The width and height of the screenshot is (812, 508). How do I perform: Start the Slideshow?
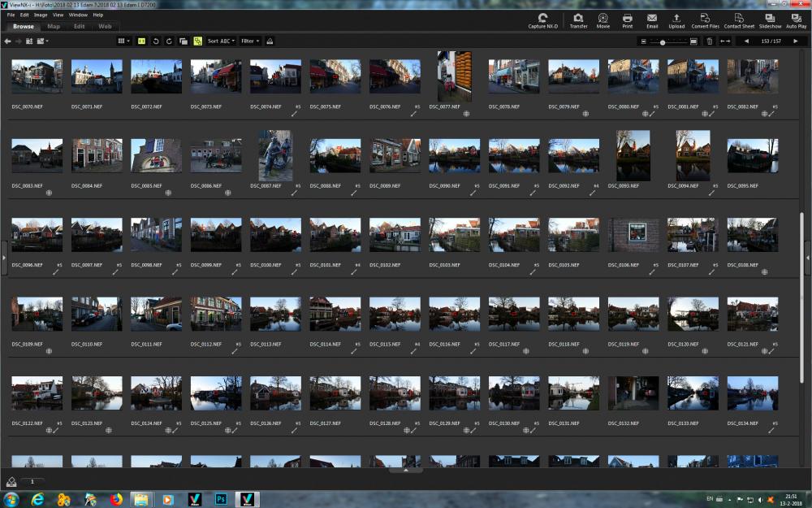pyautogui.click(x=770, y=21)
